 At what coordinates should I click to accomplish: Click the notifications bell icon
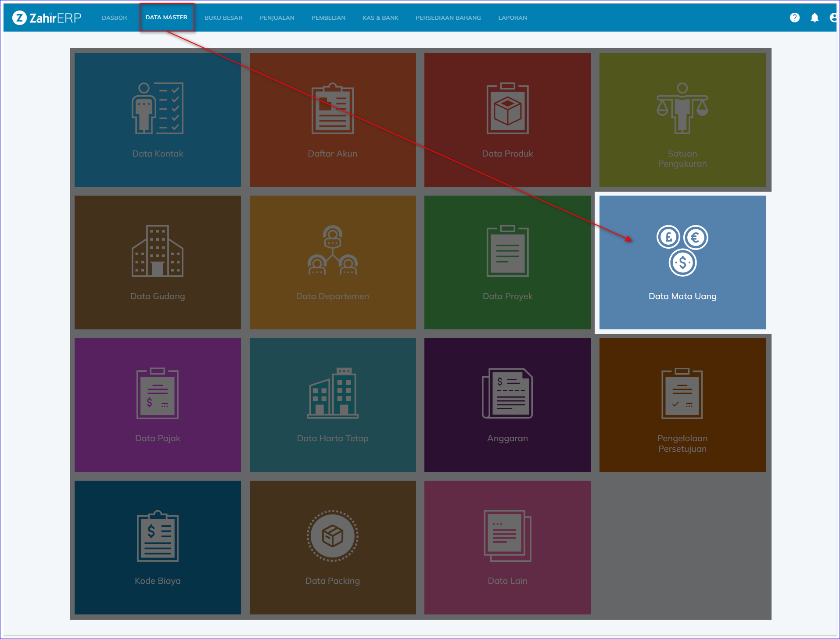coord(814,18)
